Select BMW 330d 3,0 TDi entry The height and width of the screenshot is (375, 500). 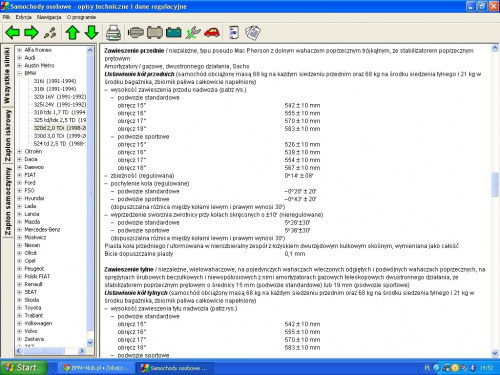[60, 136]
